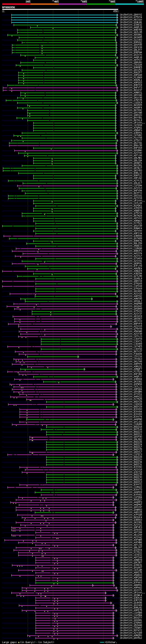The width and height of the screenshot is (146, 644).
Task: Select the UniRef100_A4URF4 label
Action: [x=131, y=108]
